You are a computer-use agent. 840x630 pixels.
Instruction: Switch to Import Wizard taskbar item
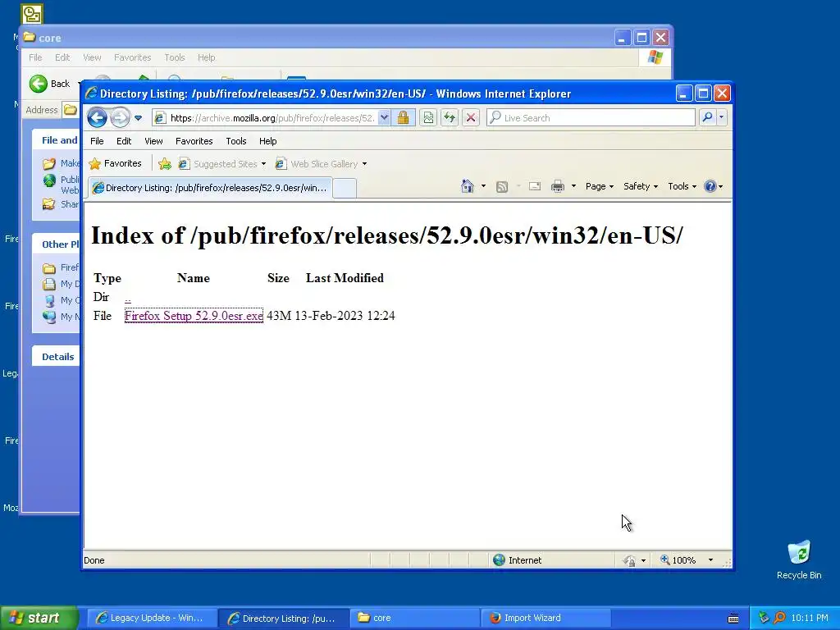546,619
